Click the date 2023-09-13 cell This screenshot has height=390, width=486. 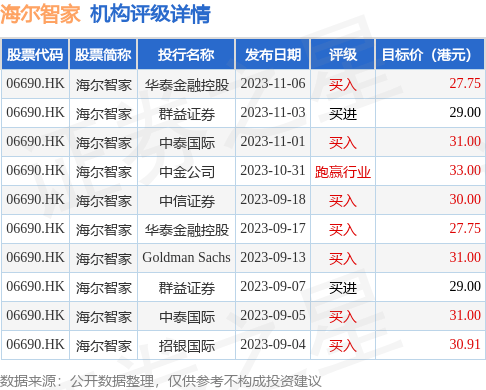[273, 258]
